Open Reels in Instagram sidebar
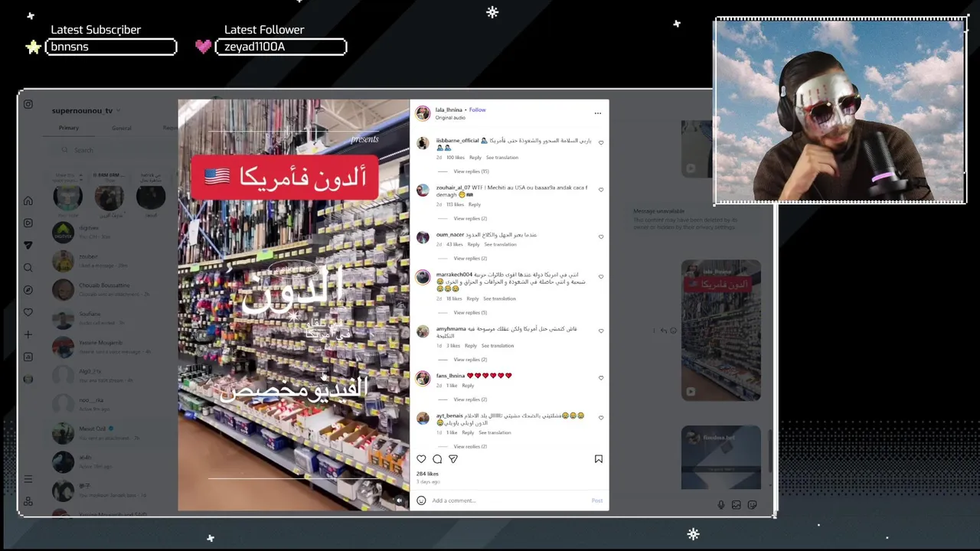Image resolution: width=980 pixels, height=551 pixels. 28,223
